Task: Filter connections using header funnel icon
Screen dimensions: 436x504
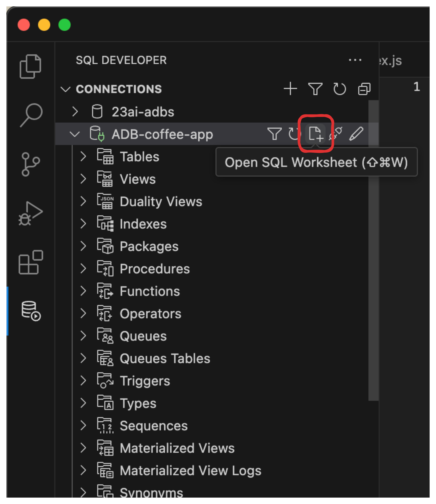Action: pyautogui.click(x=315, y=89)
